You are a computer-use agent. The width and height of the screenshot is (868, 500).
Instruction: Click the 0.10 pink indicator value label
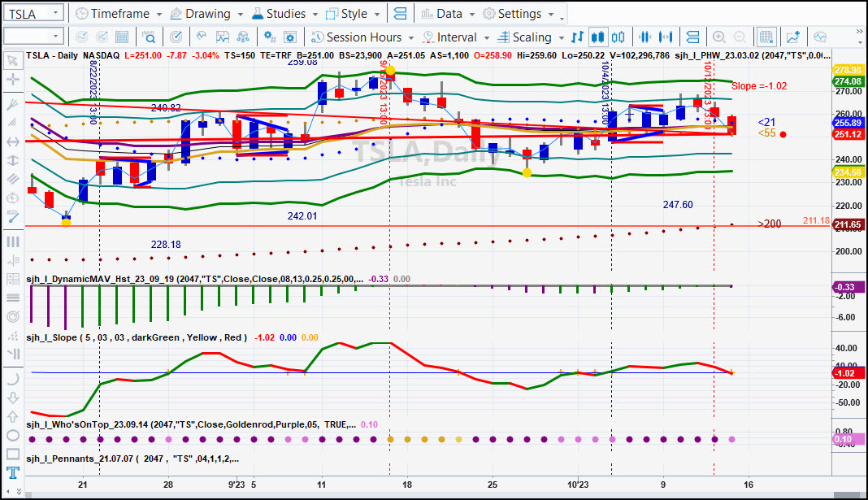tap(848, 439)
